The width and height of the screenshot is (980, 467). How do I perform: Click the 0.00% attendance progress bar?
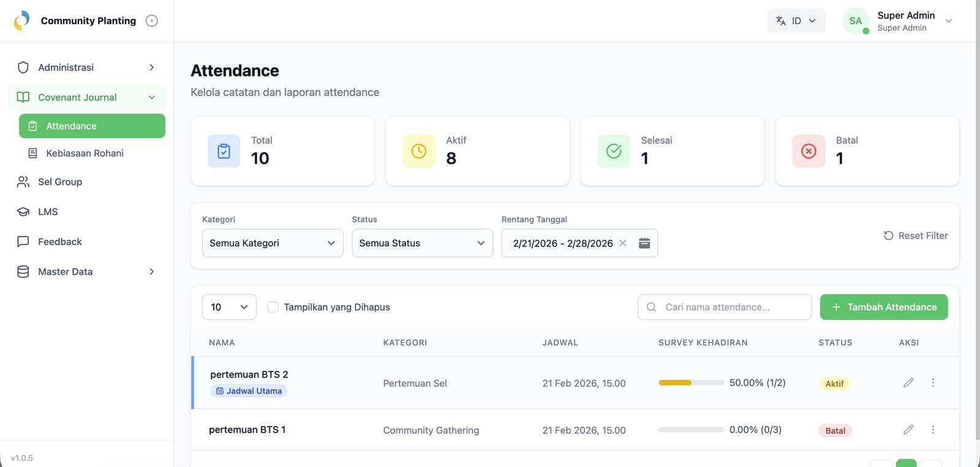(x=691, y=430)
